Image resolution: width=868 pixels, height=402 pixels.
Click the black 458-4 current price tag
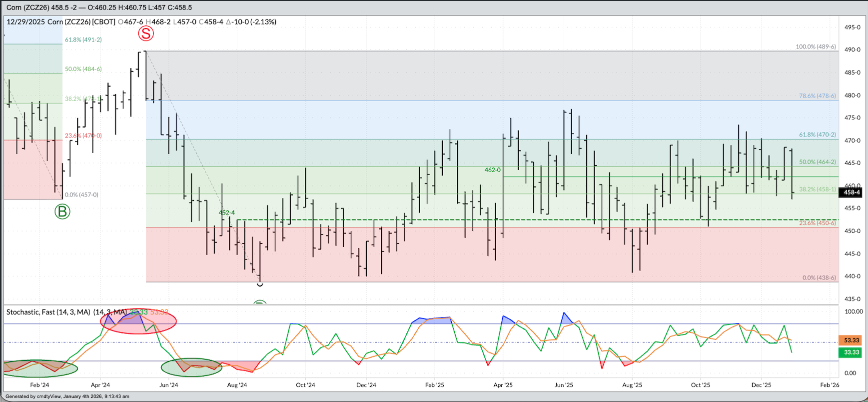(x=852, y=192)
